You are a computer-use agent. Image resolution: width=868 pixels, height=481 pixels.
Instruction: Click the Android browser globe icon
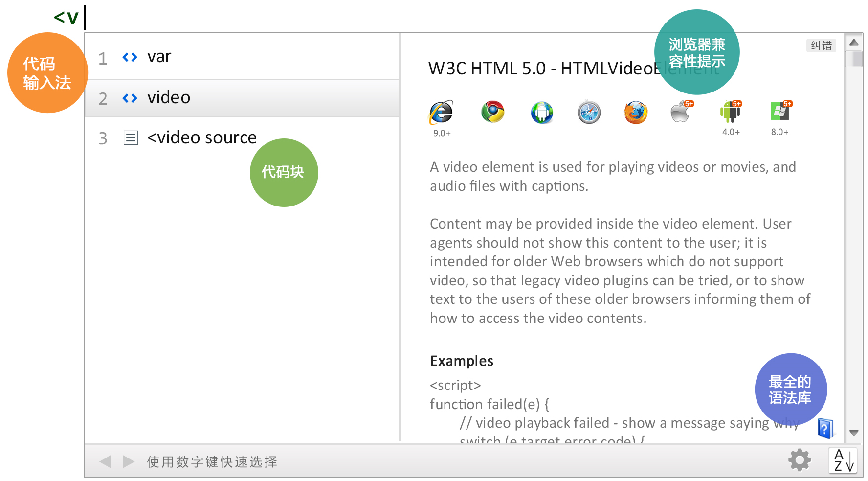click(542, 113)
